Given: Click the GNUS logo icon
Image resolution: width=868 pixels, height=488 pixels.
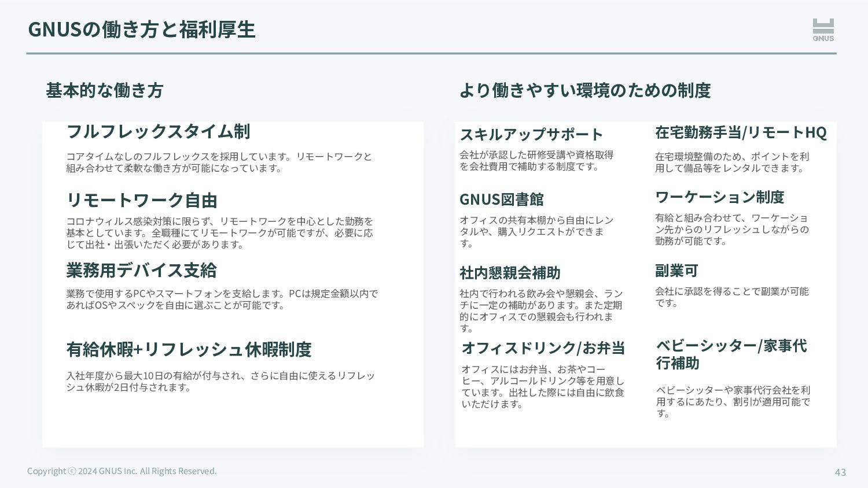Looking at the screenshot, I should 823,29.
